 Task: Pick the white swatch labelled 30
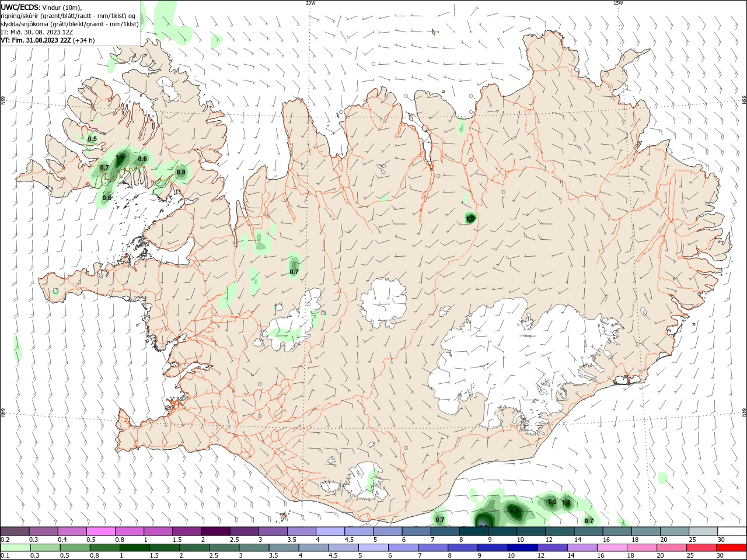coord(732,531)
